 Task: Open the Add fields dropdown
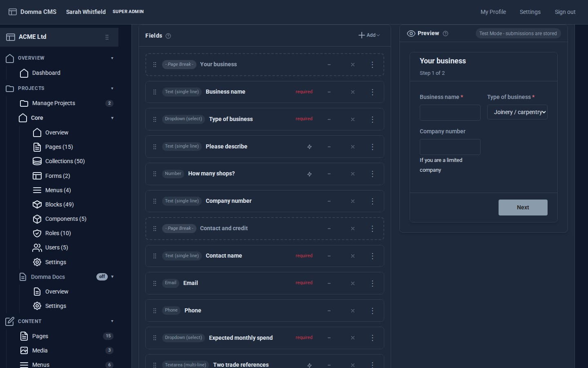(x=369, y=35)
